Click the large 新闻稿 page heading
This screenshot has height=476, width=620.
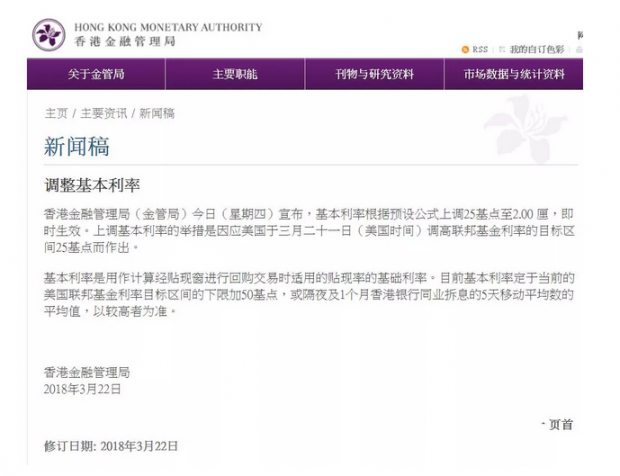(x=76, y=146)
